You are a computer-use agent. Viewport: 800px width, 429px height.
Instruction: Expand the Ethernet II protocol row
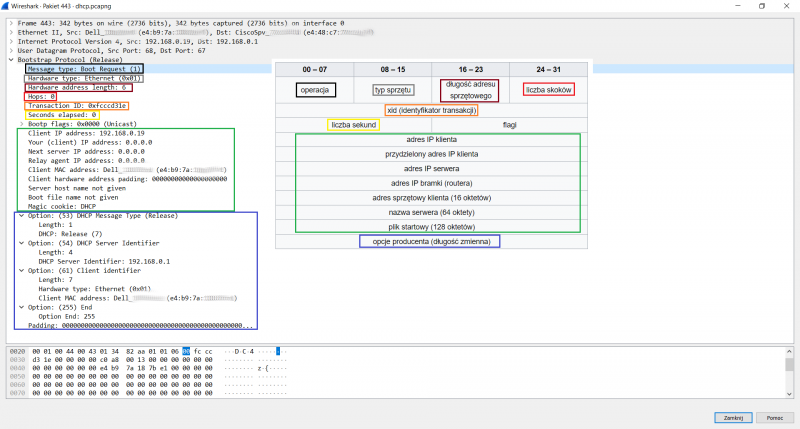coord(11,31)
